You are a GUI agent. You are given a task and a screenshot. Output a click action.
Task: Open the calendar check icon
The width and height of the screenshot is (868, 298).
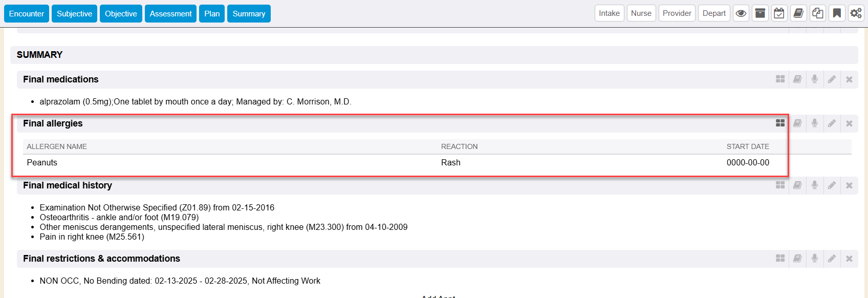tap(779, 13)
